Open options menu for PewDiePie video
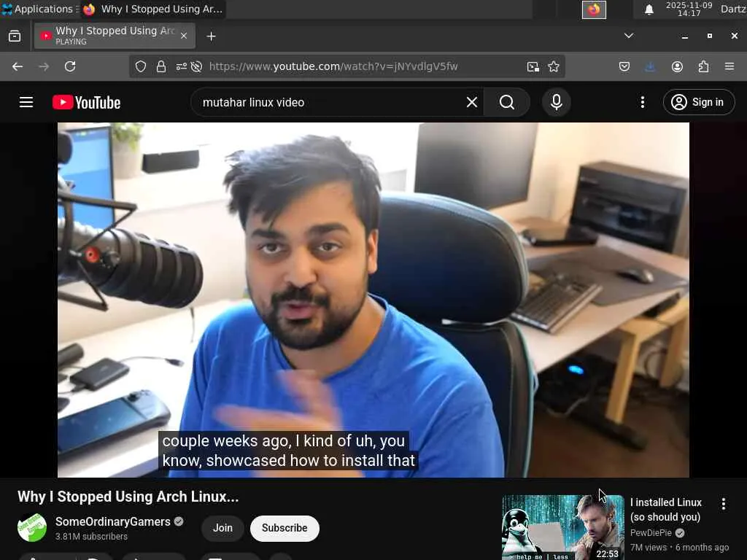 click(x=724, y=504)
